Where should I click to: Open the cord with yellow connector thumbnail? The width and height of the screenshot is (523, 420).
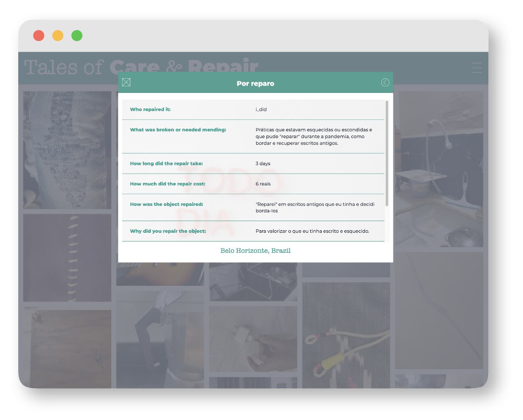[346, 335]
